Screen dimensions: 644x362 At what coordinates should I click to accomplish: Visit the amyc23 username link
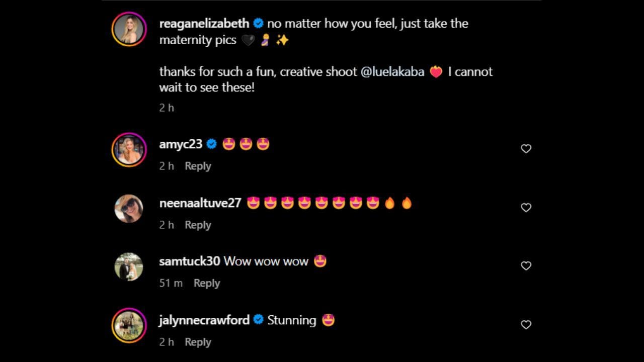click(x=181, y=144)
